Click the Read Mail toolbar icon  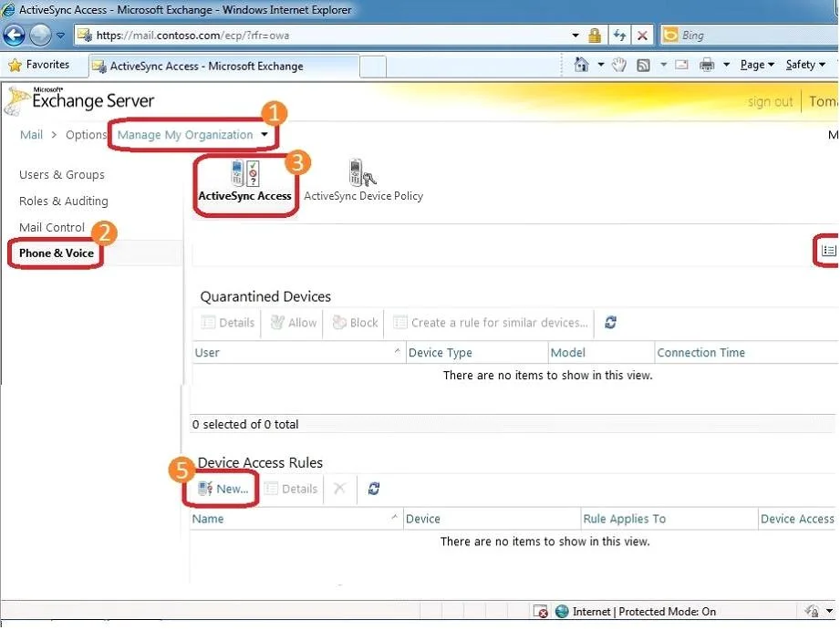click(x=681, y=65)
